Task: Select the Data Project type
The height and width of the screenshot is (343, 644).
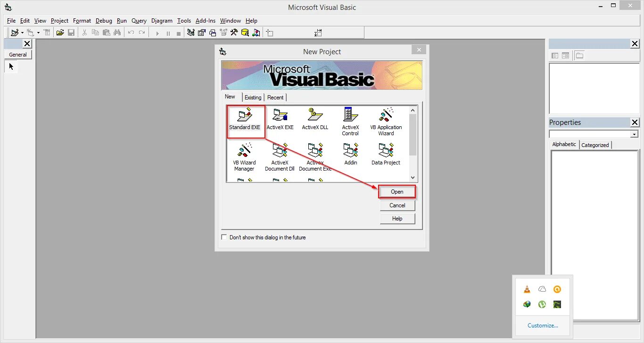Action: [x=386, y=155]
